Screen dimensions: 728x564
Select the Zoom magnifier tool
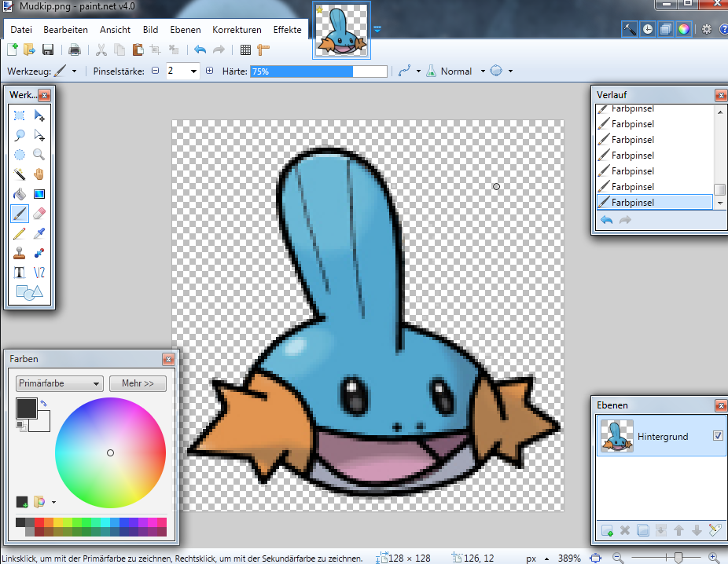tap(39, 155)
